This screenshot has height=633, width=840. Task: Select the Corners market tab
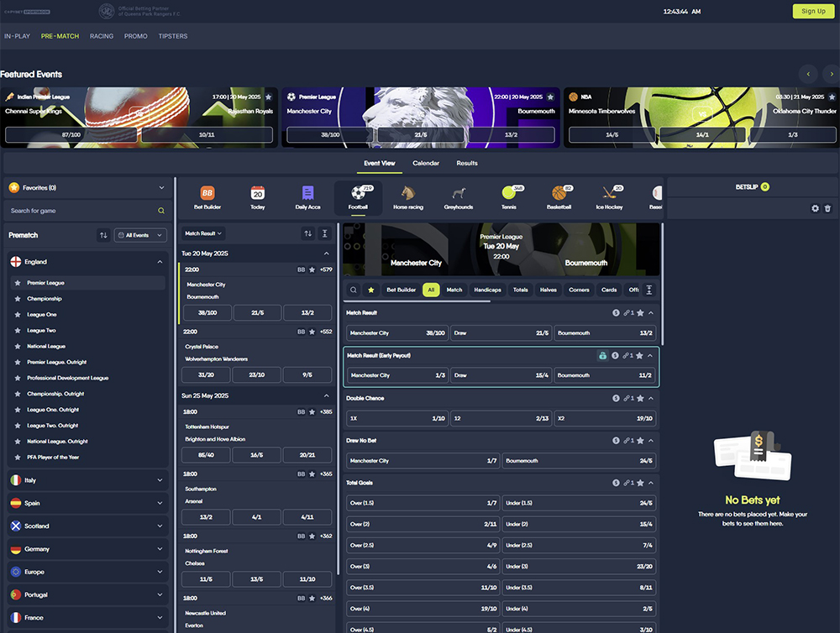[579, 290]
